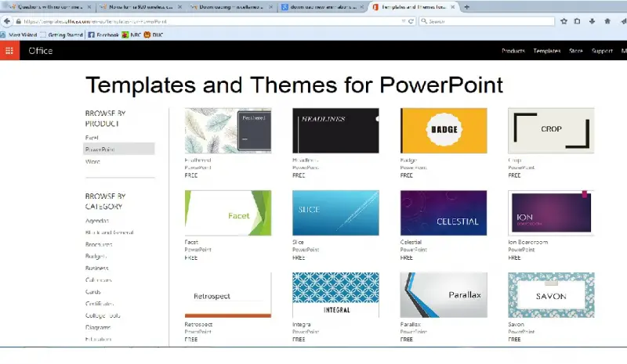Close the first Questions browser tab

89,7
